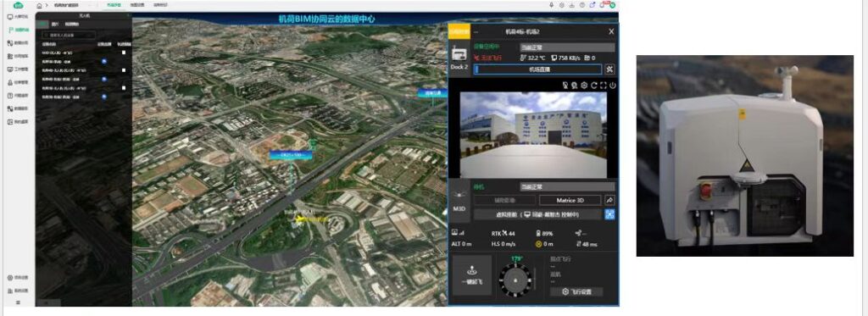This screenshot has height=316, width=868.
Task: Click the one-key takeoff button
Action: point(471,274)
